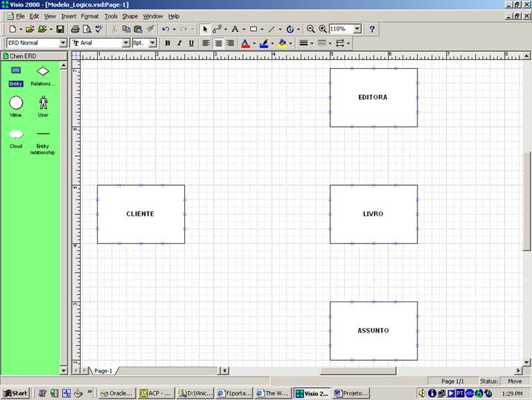This screenshot has height=400, width=532.
Task: Select the Value circle stencil shape
Action: (x=16, y=107)
